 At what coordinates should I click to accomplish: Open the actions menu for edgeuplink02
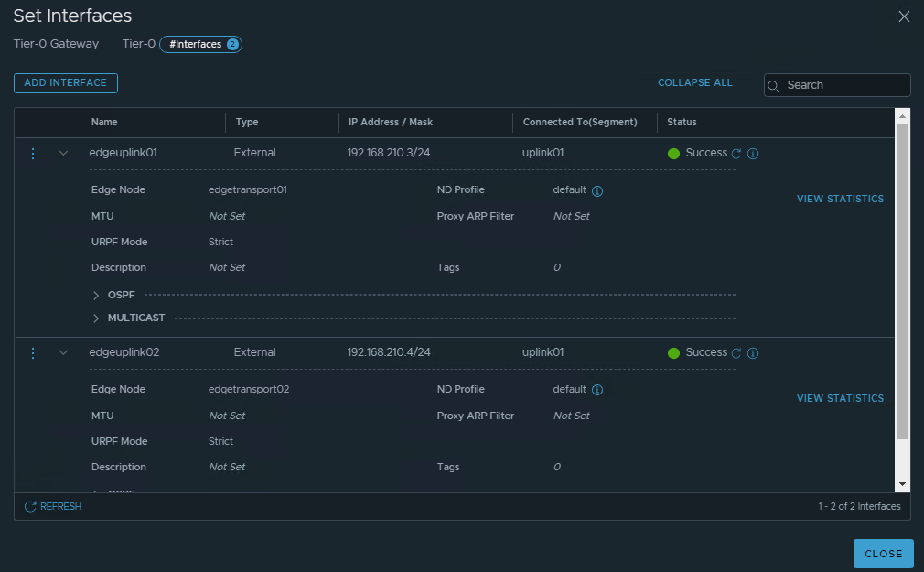point(33,353)
